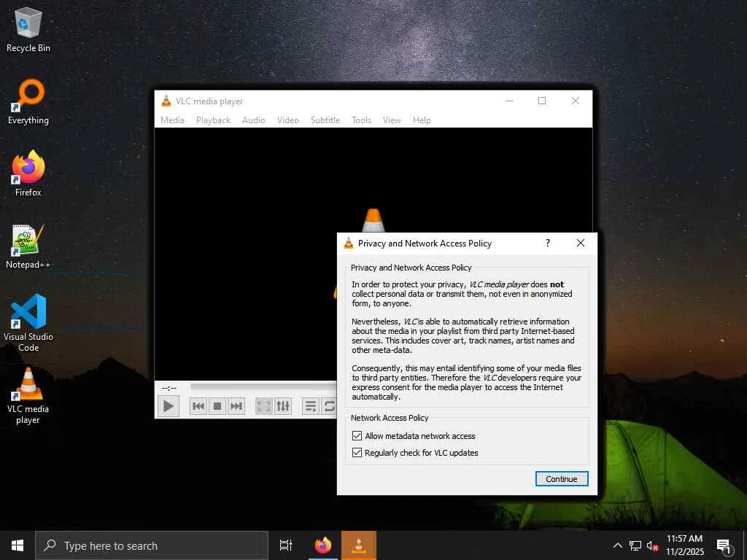Switch to Firefox in the taskbar

(323, 545)
